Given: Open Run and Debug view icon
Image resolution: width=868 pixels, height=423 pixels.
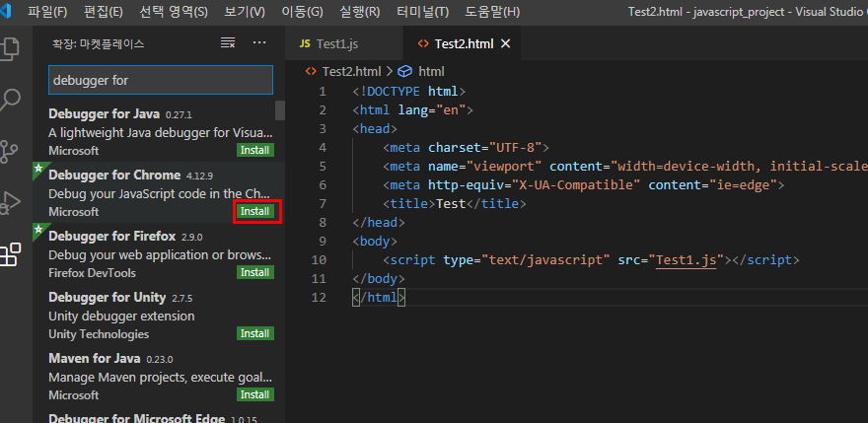Looking at the screenshot, I should [9, 203].
